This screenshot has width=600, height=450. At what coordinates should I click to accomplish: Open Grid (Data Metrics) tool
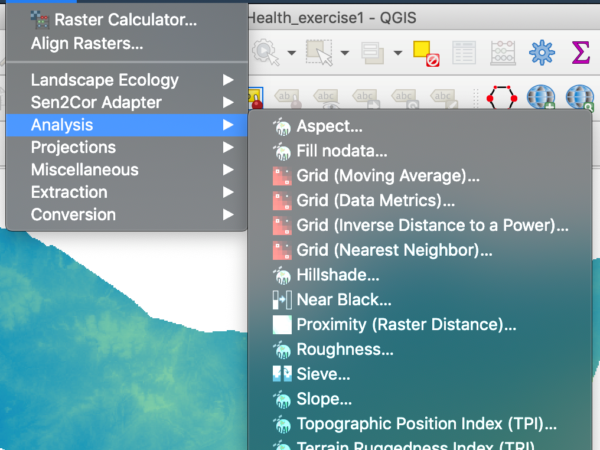[420, 201]
